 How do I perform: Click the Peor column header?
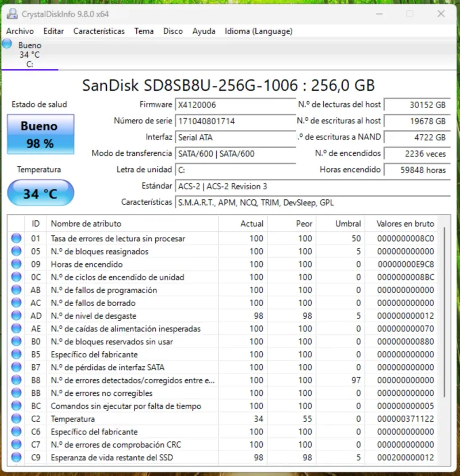292,224
